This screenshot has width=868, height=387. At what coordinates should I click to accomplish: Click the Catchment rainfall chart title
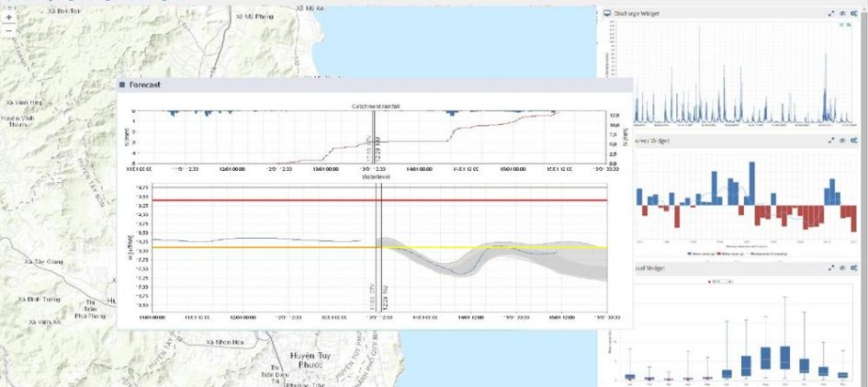[374, 107]
